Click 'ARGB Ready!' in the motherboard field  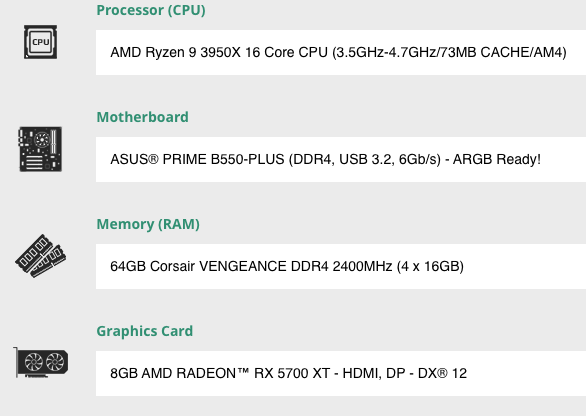point(497,159)
